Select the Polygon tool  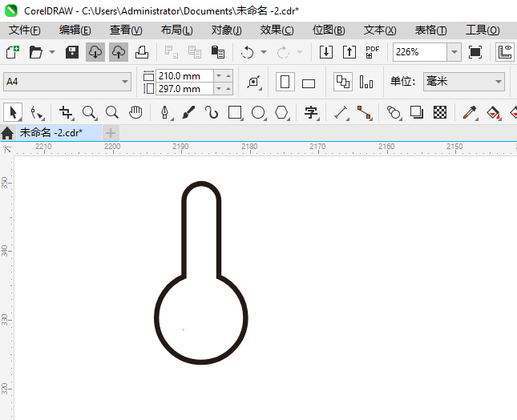[281, 112]
